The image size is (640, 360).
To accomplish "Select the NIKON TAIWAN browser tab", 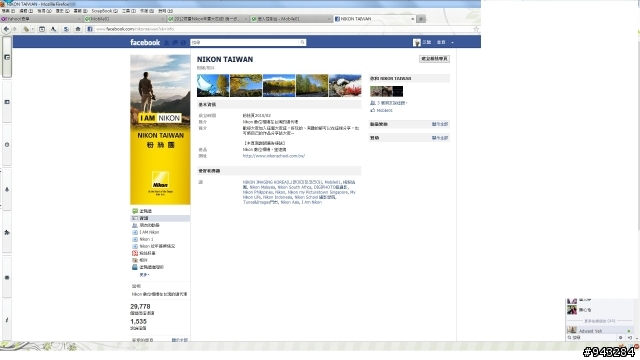I will 374,19.
